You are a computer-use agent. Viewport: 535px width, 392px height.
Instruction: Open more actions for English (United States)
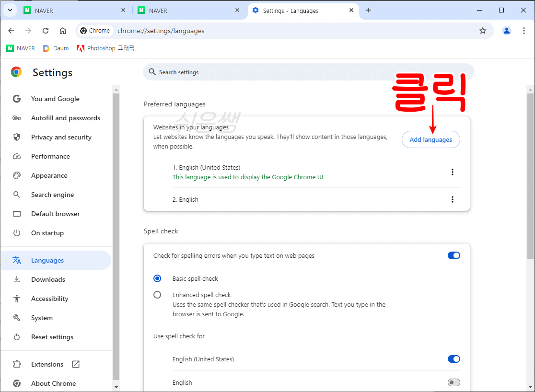point(453,172)
